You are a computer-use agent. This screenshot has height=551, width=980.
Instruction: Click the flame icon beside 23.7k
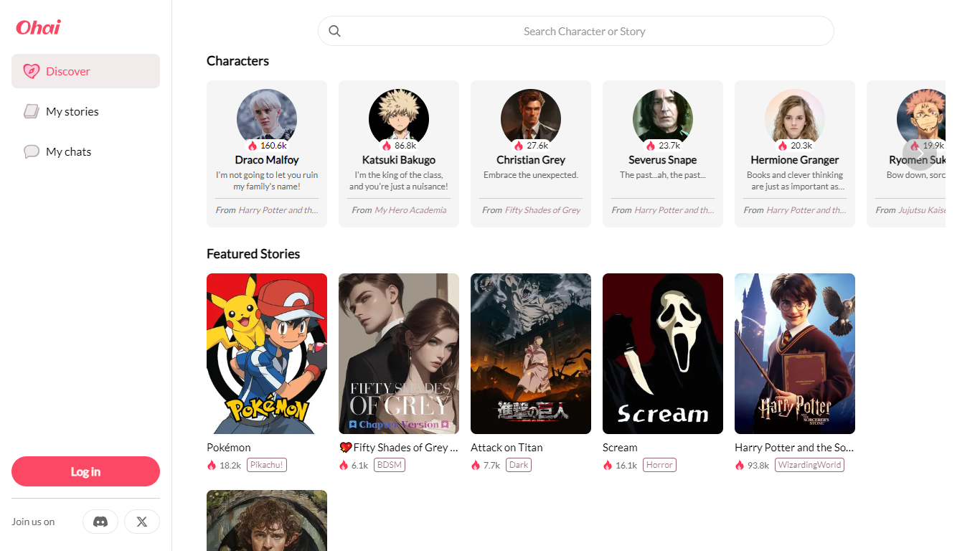(651, 146)
